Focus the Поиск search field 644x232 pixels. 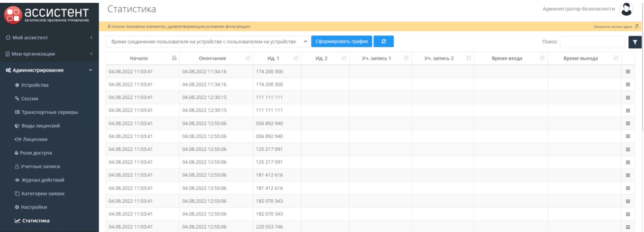(592, 43)
